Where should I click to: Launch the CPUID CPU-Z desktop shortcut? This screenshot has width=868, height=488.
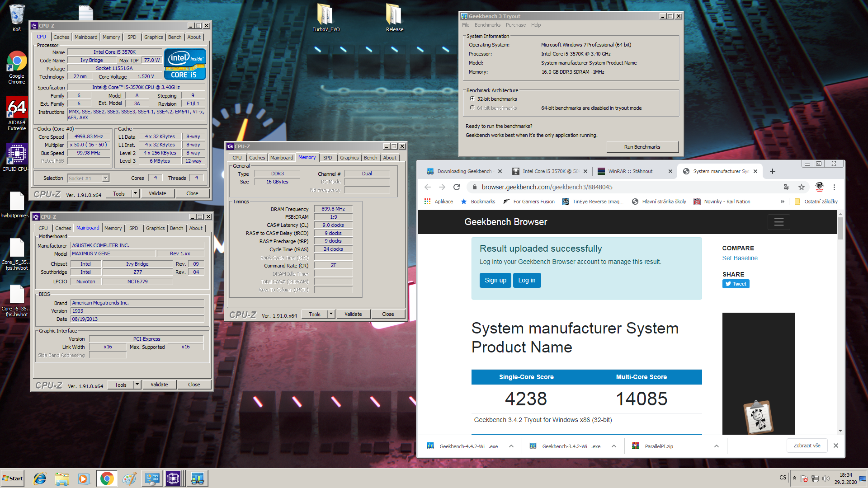(x=17, y=157)
